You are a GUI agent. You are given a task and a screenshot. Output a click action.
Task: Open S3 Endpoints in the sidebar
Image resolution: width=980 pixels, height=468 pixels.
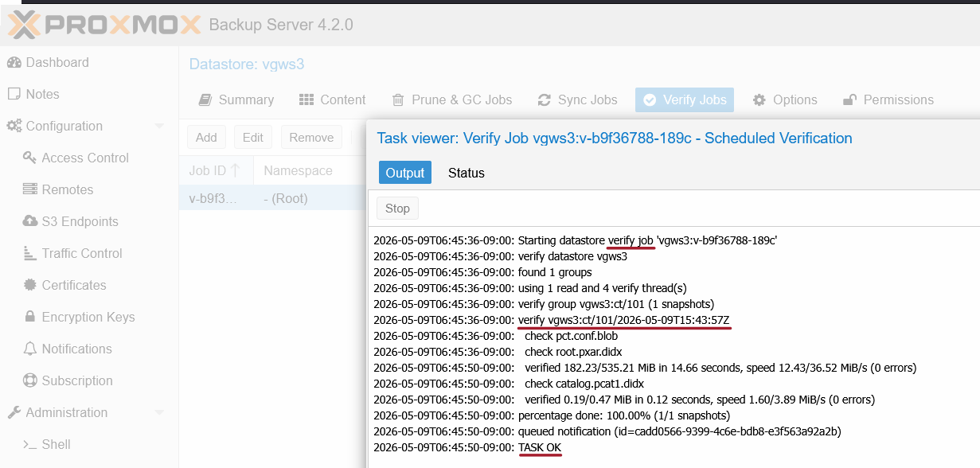(x=80, y=221)
